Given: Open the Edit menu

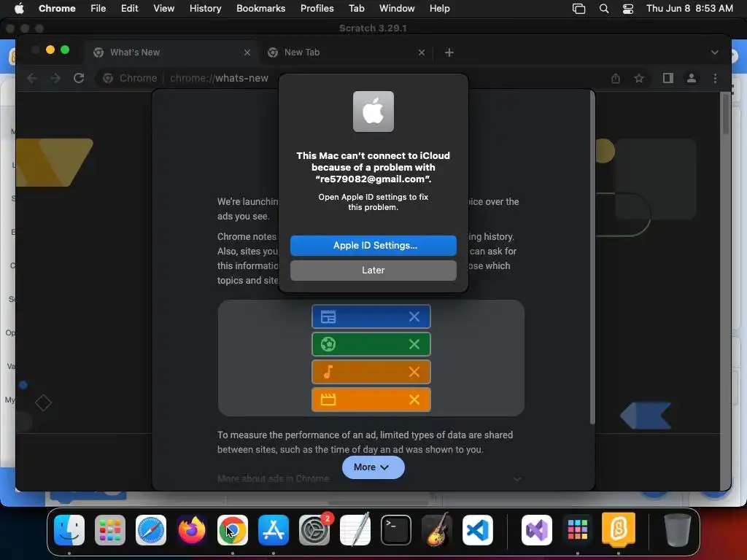Looking at the screenshot, I should (x=130, y=9).
